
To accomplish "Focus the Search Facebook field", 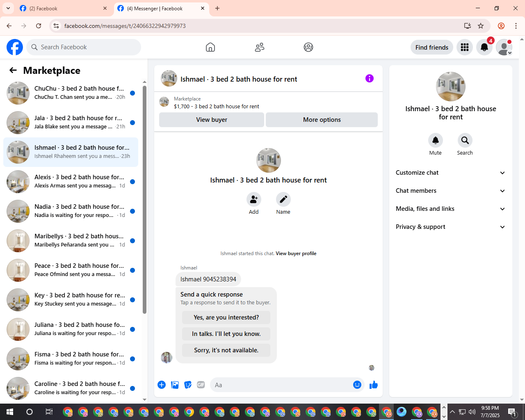I will [x=84, y=47].
